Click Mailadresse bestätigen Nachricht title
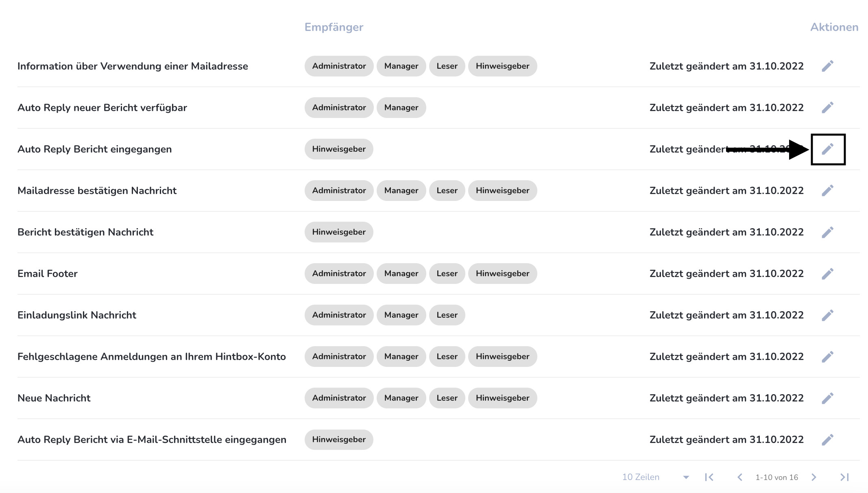The width and height of the screenshot is (868, 493). [x=97, y=190]
